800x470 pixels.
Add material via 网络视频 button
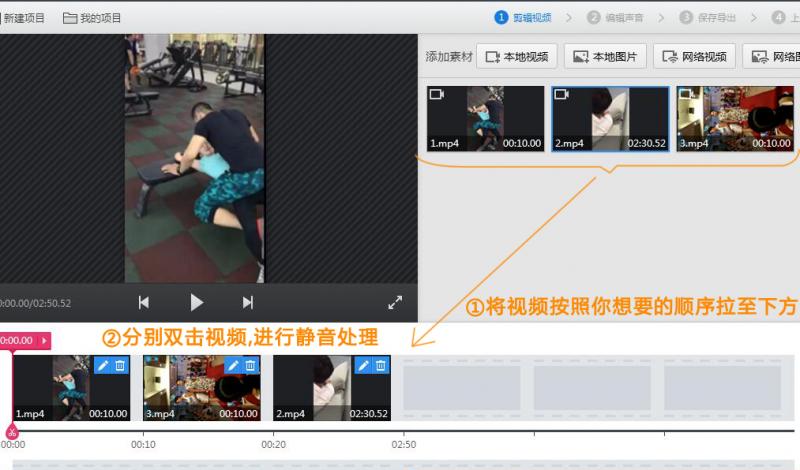694,57
